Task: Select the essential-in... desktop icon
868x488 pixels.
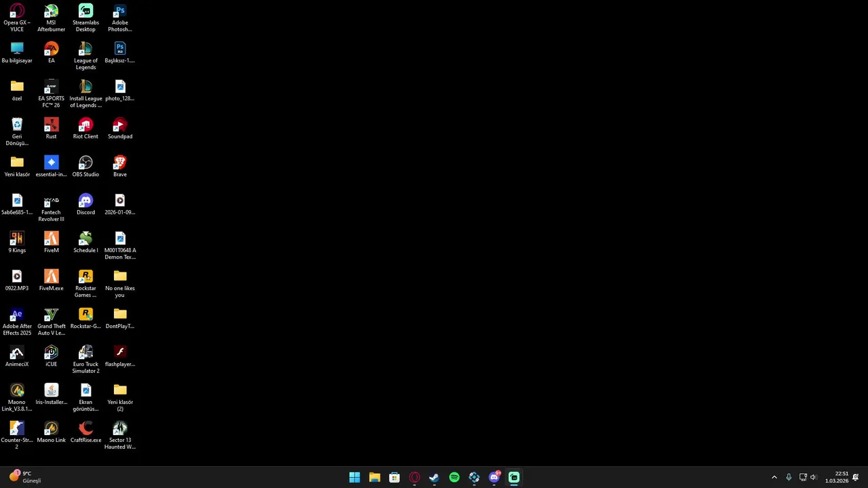Action: 52,167
